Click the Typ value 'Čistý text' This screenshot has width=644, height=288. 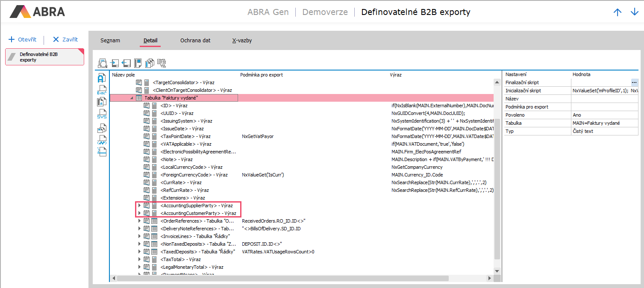click(583, 131)
